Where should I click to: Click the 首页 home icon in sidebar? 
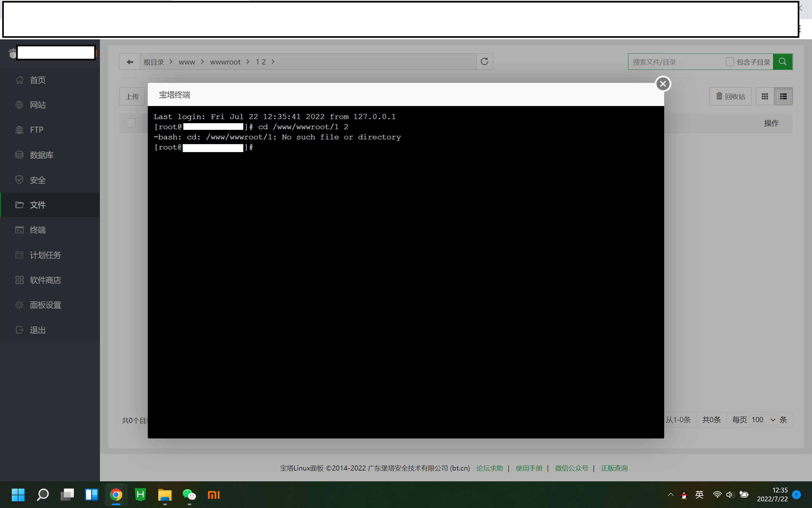tap(19, 80)
